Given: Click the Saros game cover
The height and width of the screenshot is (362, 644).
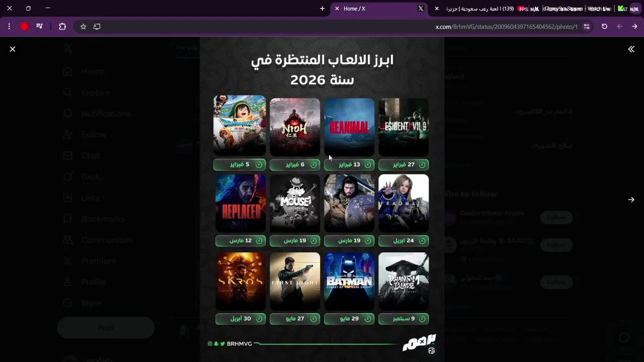Looking at the screenshot, I should (240, 282).
